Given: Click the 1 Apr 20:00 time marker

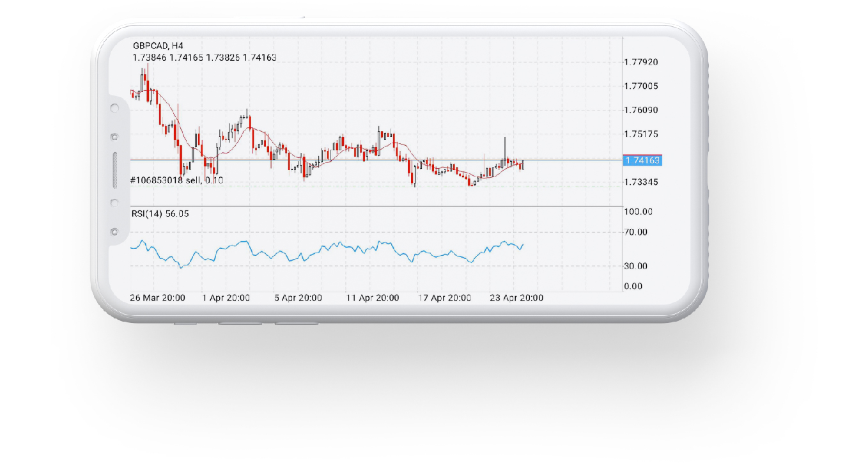Looking at the screenshot, I should click(x=226, y=298).
